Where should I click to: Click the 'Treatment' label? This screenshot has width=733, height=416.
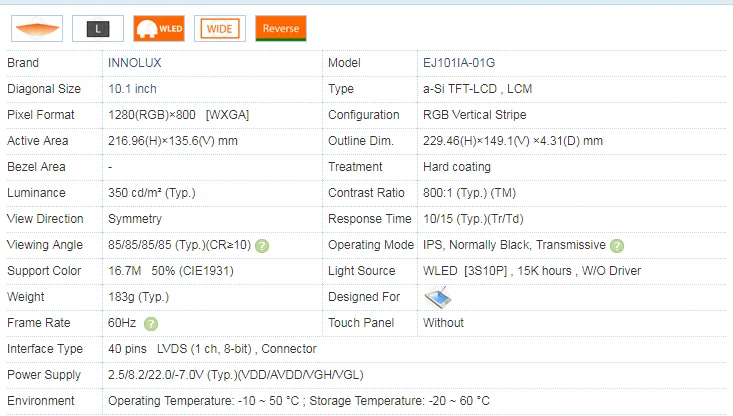(x=355, y=167)
